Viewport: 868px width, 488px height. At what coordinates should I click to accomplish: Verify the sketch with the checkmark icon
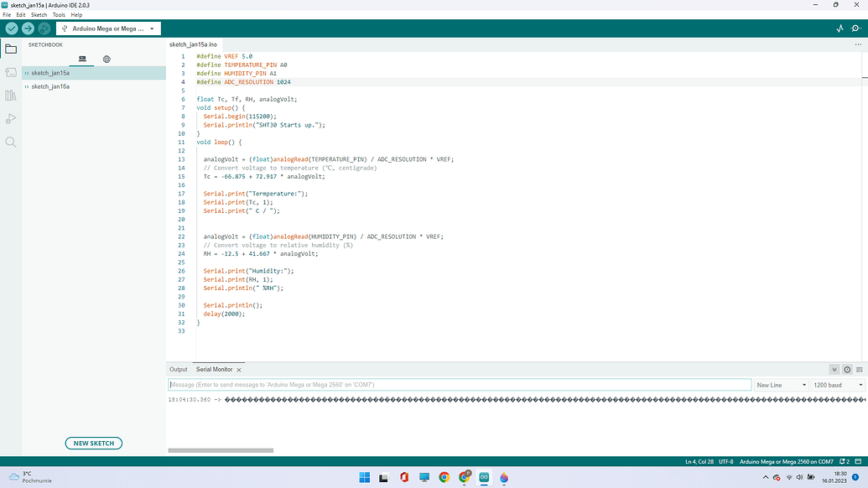tap(11, 28)
